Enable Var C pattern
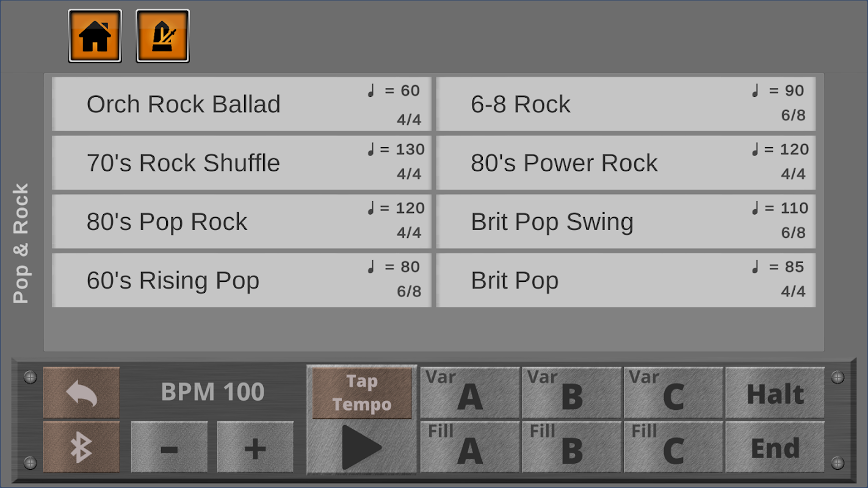 673,393
